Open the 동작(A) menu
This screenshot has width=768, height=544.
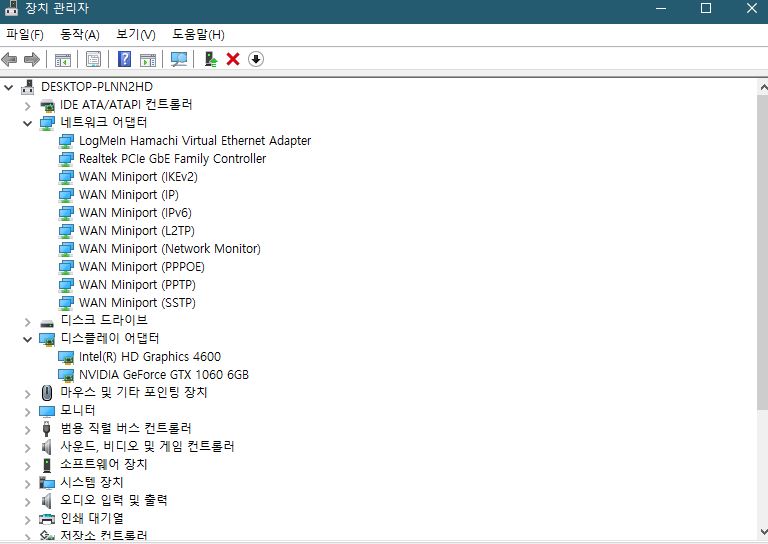80,34
